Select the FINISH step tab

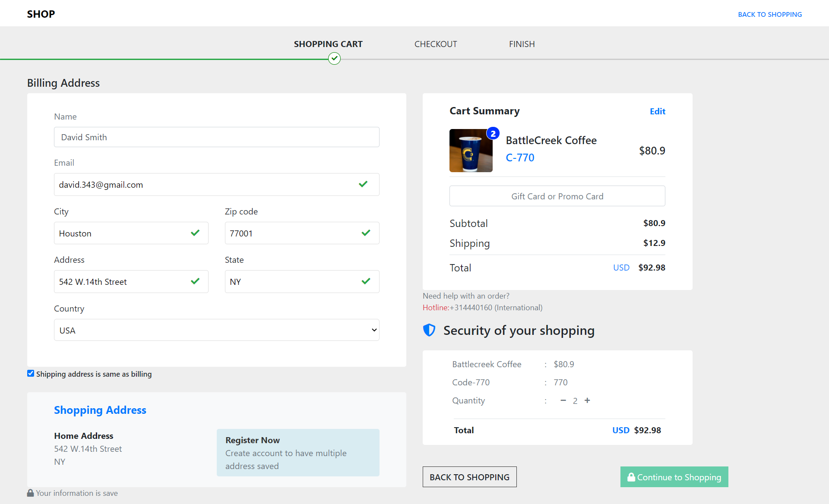[522, 44]
